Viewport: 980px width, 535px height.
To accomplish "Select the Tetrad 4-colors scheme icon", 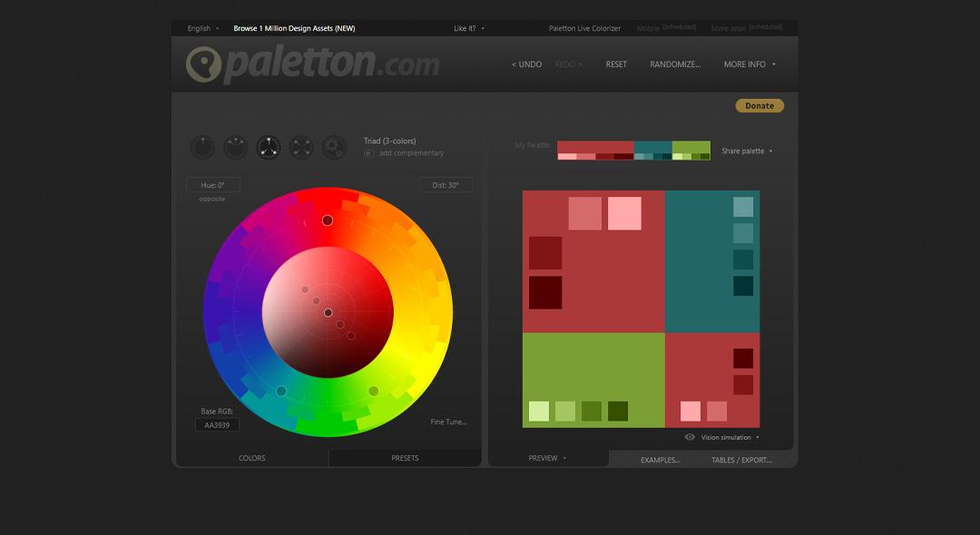I will pyautogui.click(x=301, y=147).
